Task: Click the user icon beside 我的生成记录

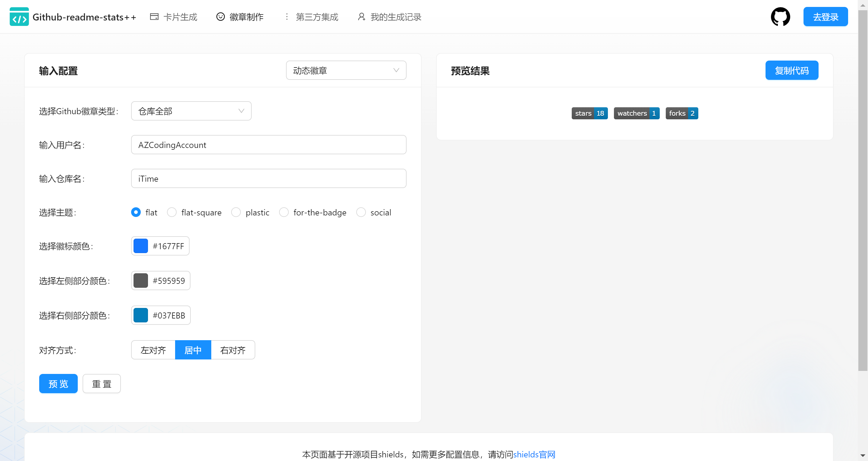Action: (x=361, y=17)
